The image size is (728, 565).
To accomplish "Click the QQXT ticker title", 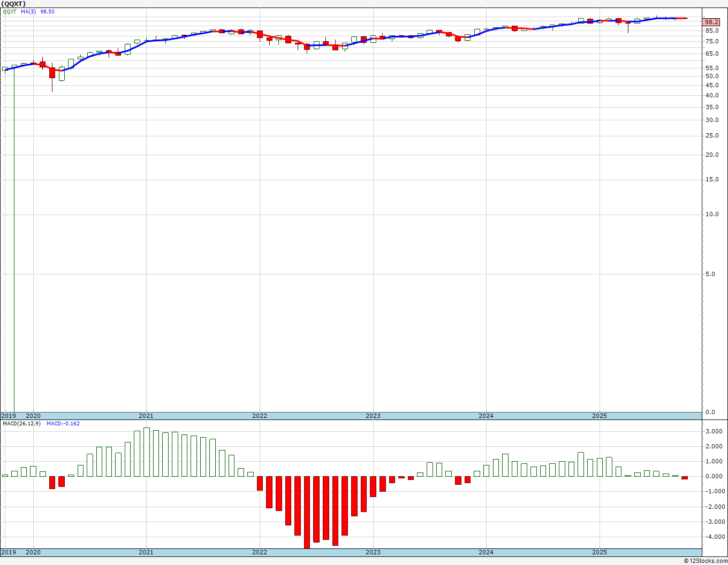I will click(x=13, y=4).
